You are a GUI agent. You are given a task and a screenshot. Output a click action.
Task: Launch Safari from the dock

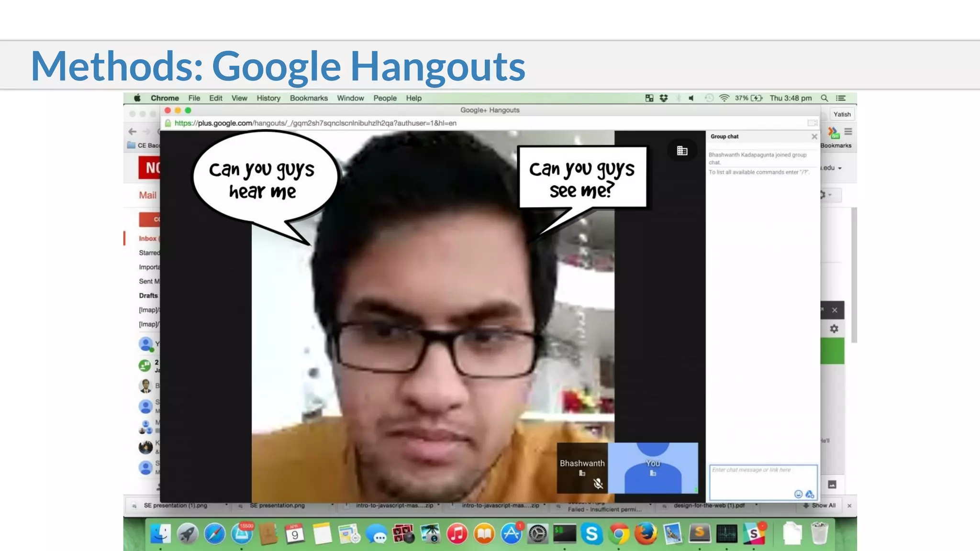[x=215, y=534]
